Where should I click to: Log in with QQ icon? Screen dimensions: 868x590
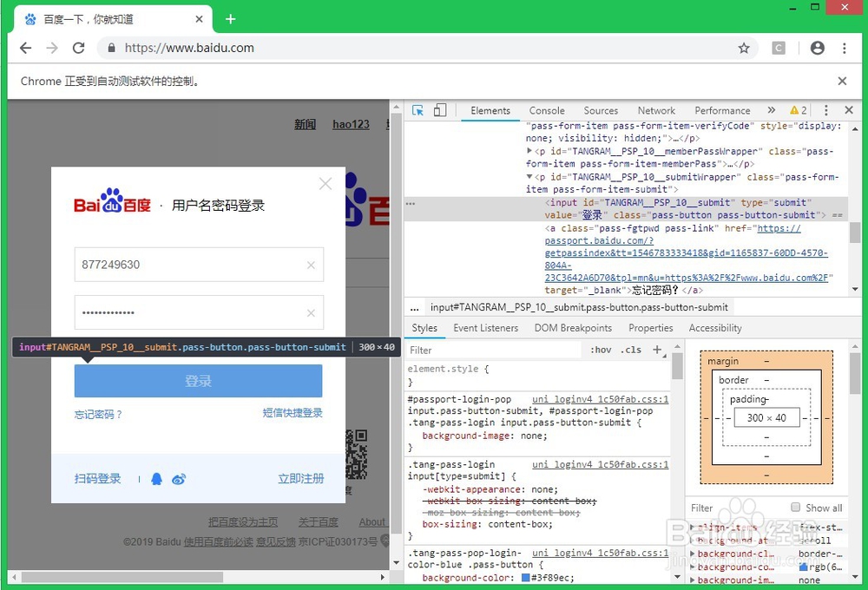pos(156,479)
